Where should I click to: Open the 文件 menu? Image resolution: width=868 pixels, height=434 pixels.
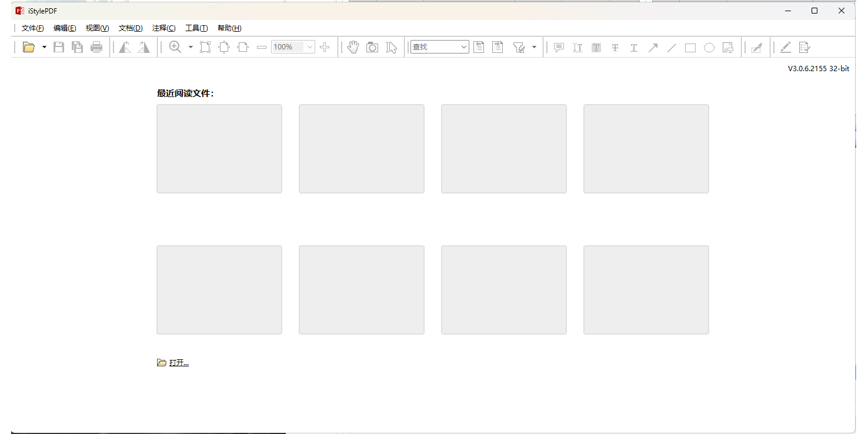(x=32, y=28)
